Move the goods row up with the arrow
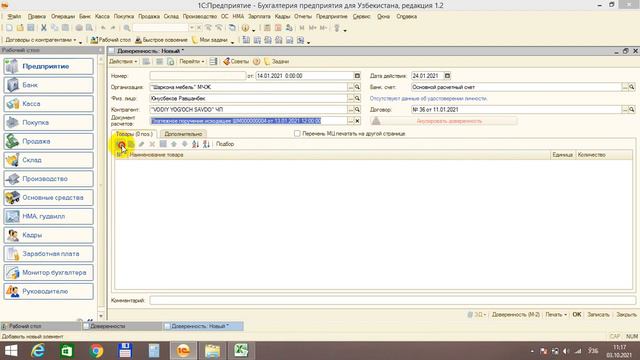 pyautogui.click(x=174, y=144)
